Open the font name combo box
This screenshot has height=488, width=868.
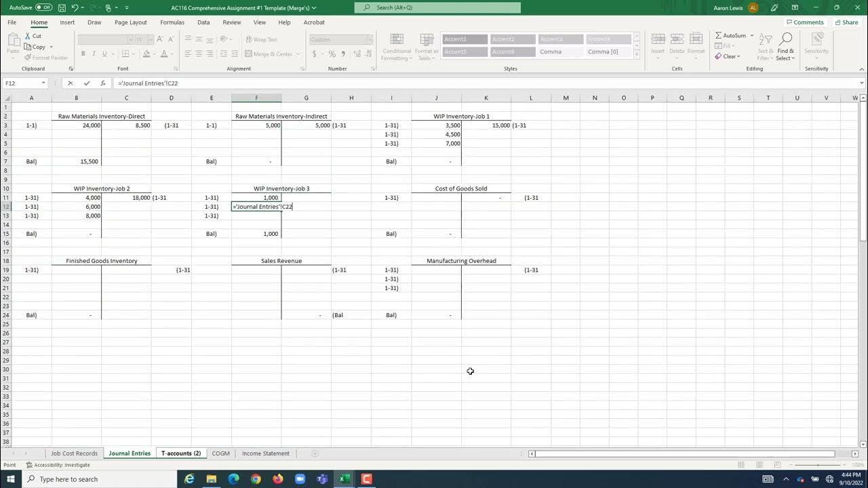point(105,39)
